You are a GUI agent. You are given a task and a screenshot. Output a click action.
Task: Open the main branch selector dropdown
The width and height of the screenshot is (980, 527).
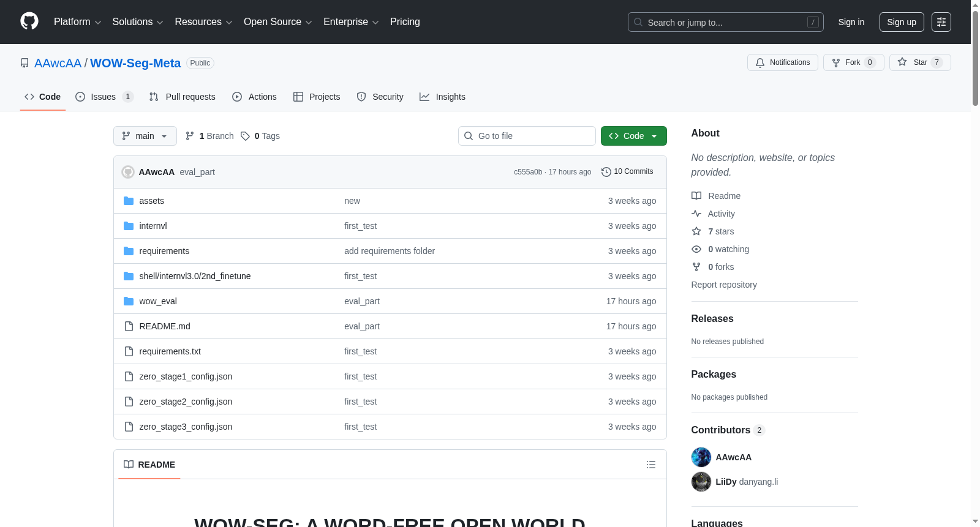[145, 136]
